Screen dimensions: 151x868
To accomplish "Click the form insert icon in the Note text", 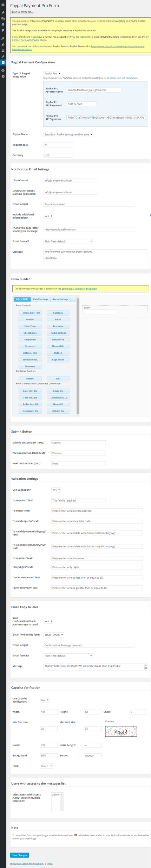I will point(75,835).
